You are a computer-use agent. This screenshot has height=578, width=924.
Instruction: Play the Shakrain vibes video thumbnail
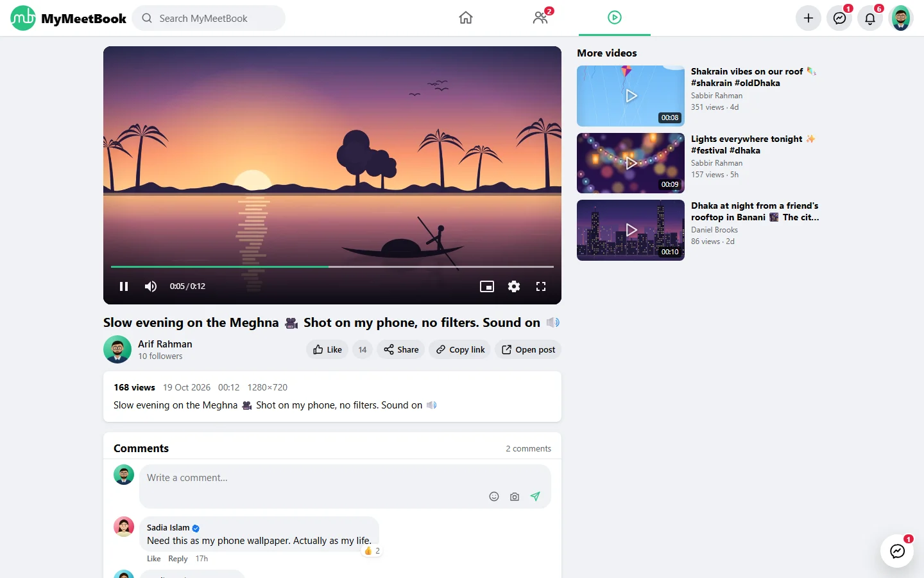[x=631, y=96]
